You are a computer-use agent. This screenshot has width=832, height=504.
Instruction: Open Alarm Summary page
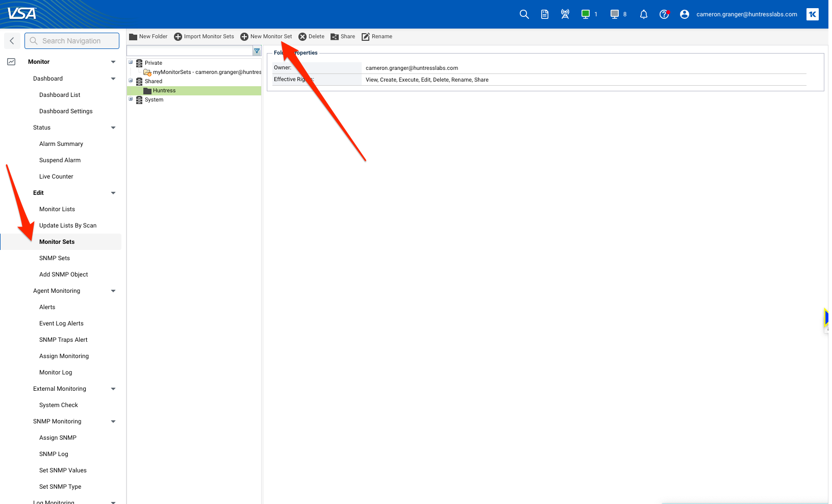(x=61, y=144)
